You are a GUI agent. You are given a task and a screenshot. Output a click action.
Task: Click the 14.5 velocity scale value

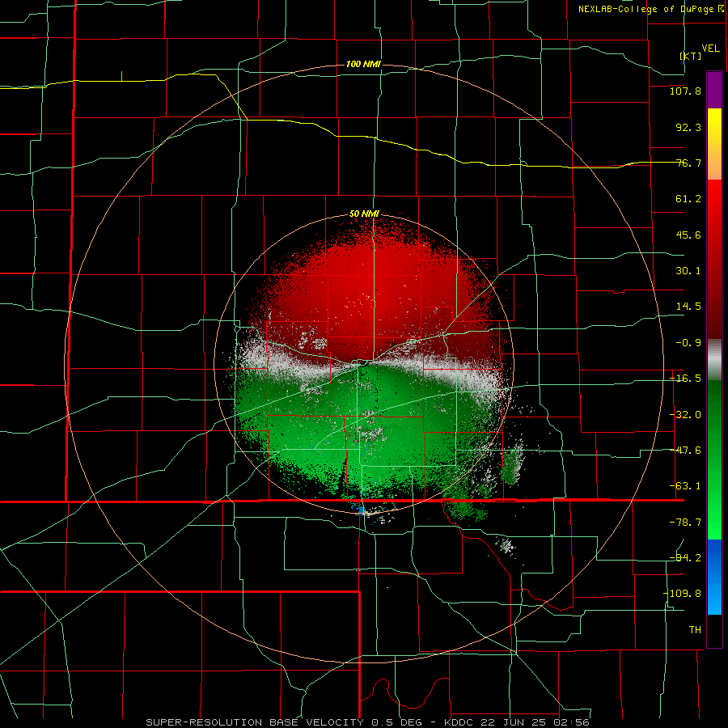688,307
